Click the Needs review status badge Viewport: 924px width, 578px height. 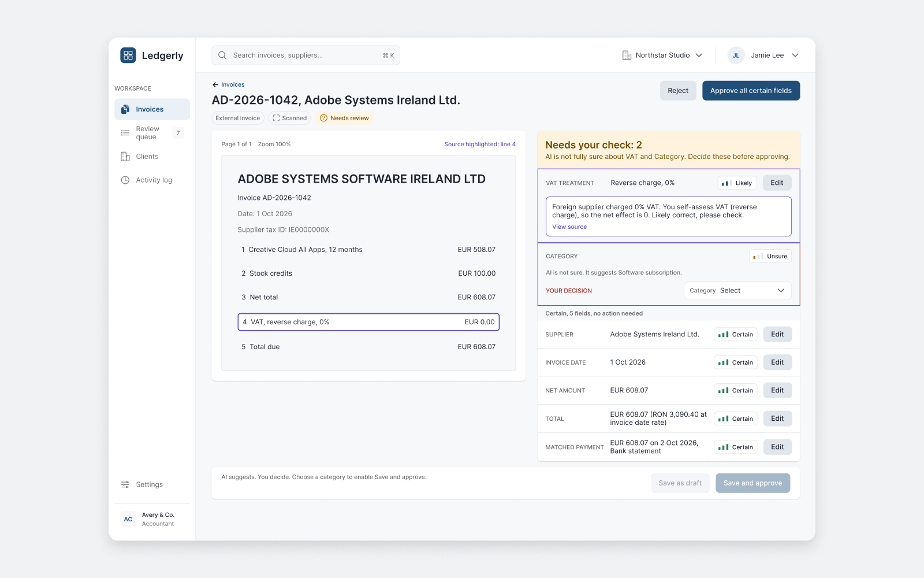(344, 118)
